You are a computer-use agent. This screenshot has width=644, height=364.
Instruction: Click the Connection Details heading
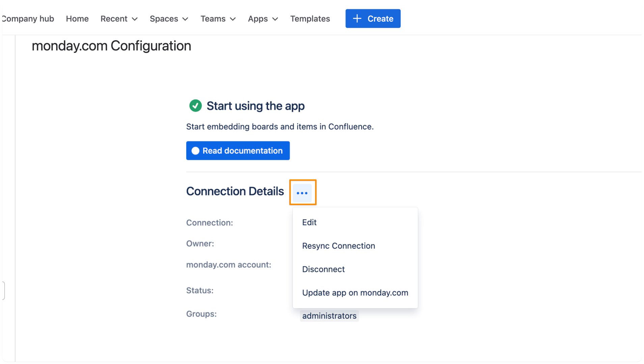click(235, 191)
